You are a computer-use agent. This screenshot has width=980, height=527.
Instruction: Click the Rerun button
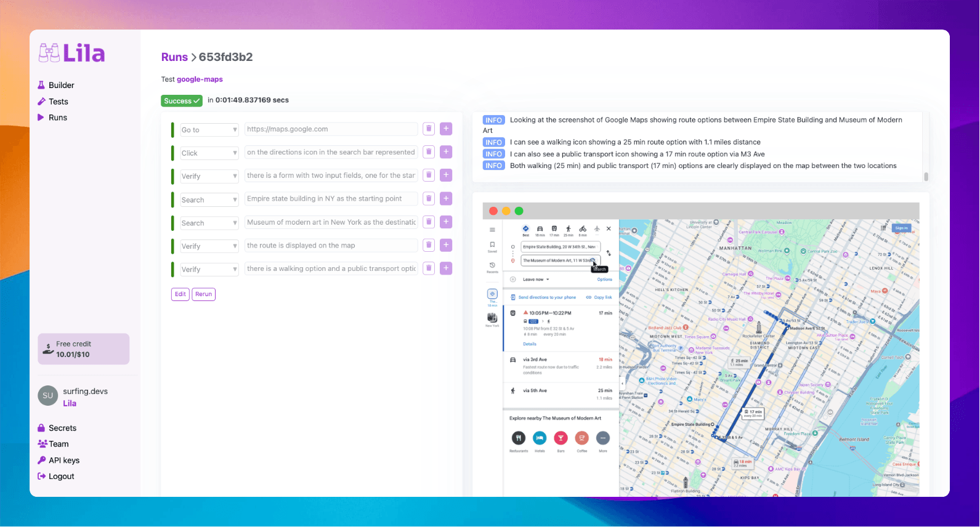tap(204, 294)
